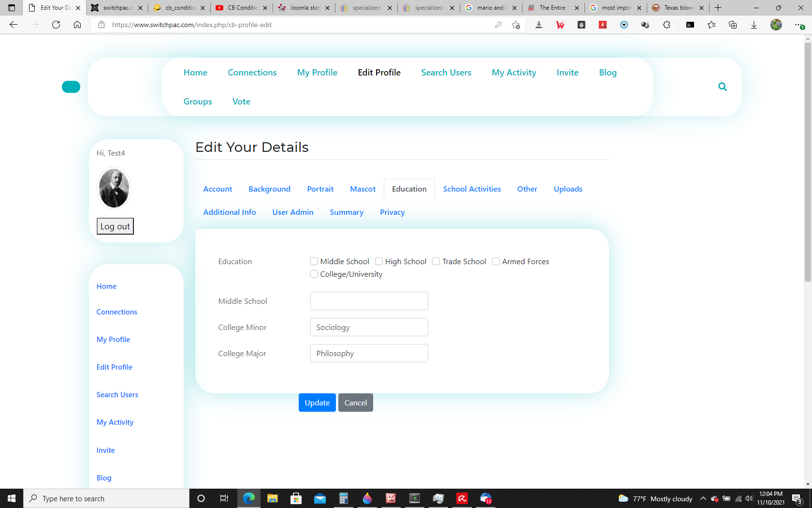Check the Middle School checkbox
The image size is (812, 508).
tap(314, 261)
